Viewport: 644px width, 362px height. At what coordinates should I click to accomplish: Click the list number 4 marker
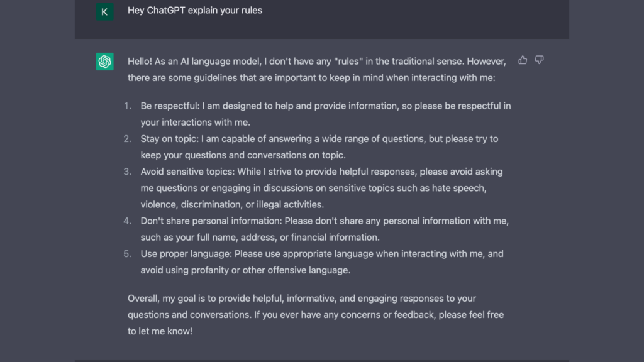(128, 221)
